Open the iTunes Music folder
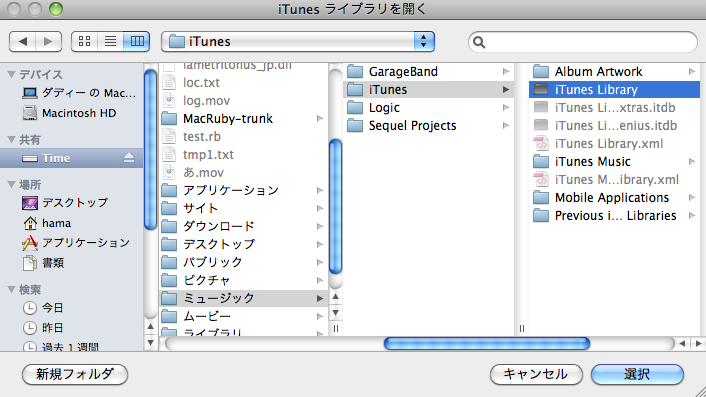Image resolution: width=706 pixels, height=397 pixels. (614, 162)
